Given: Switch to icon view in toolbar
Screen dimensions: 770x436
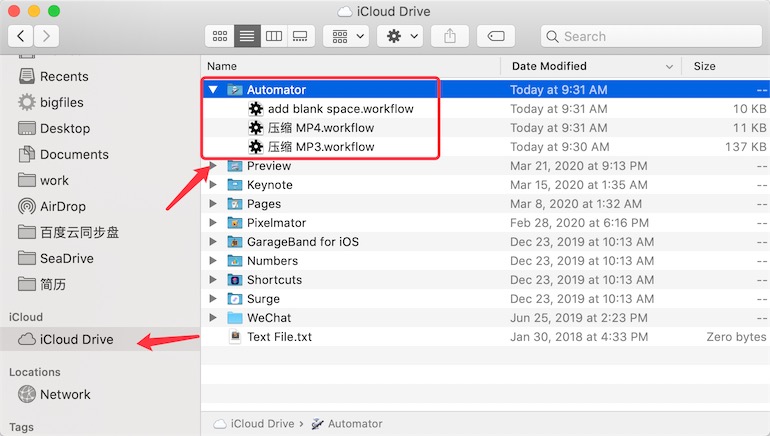Looking at the screenshot, I should click(219, 36).
